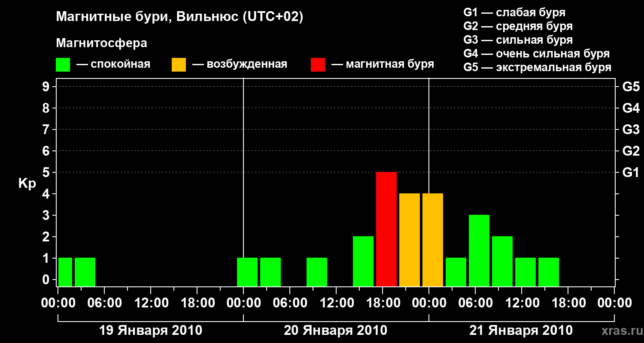Click the Kp axis label
Image resolution: width=644 pixels, height=343 pixels.
[x=27, y=184]
